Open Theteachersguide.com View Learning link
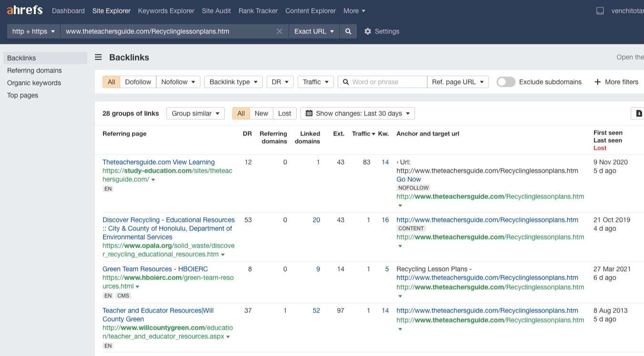Image resolution: width=644 pixels, height=356 pixels. [x=158, y=162]
